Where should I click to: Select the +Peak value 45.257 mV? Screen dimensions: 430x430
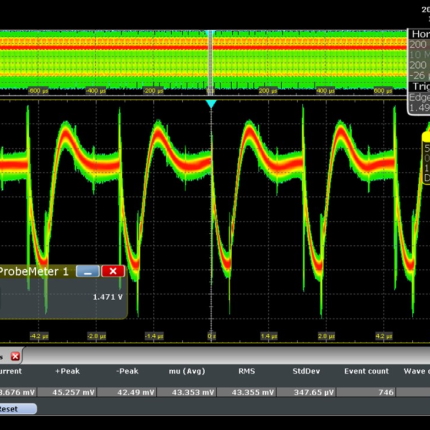pos(67,392)
